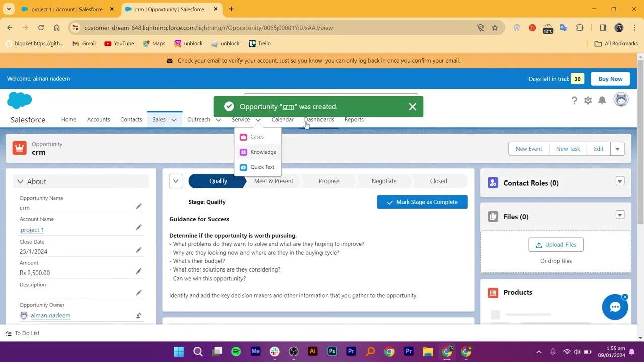The image size is (644, 362).
Task: Click the Upload Files button
Action: click(x=556, y=245)
